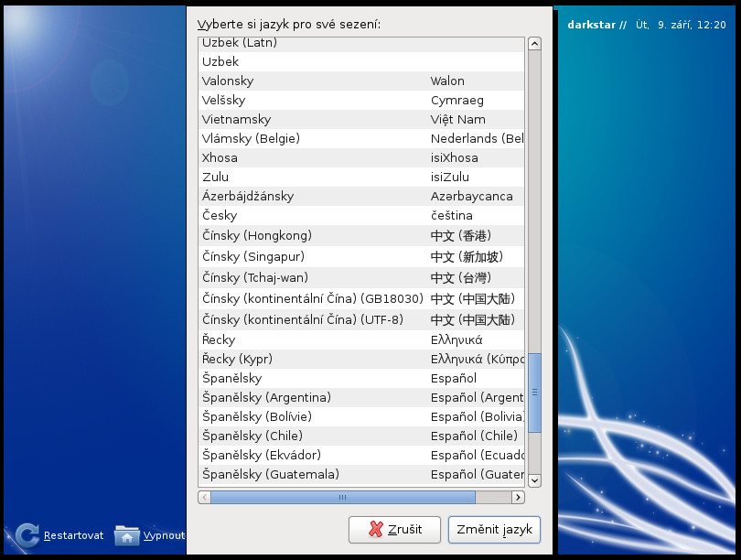Image resolution: width=741 pixels, height=560 pixels.
Task: Click the scroll down arrow of language list
Action: pyautogui.click(x=534, y=480)
